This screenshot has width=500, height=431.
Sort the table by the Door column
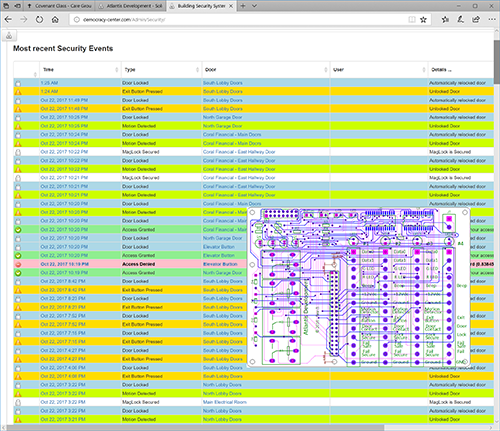click(266, 70)
